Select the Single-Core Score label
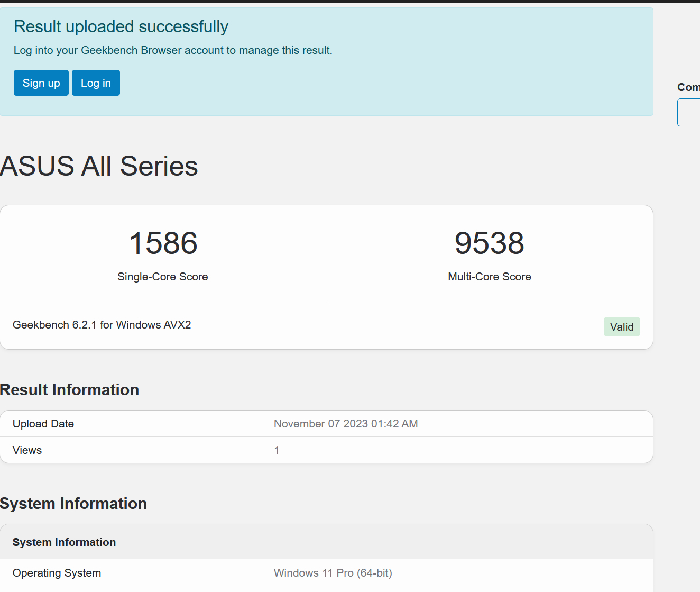Image resolution: width=700 pixels, height=592 pixels. (163, 277)
